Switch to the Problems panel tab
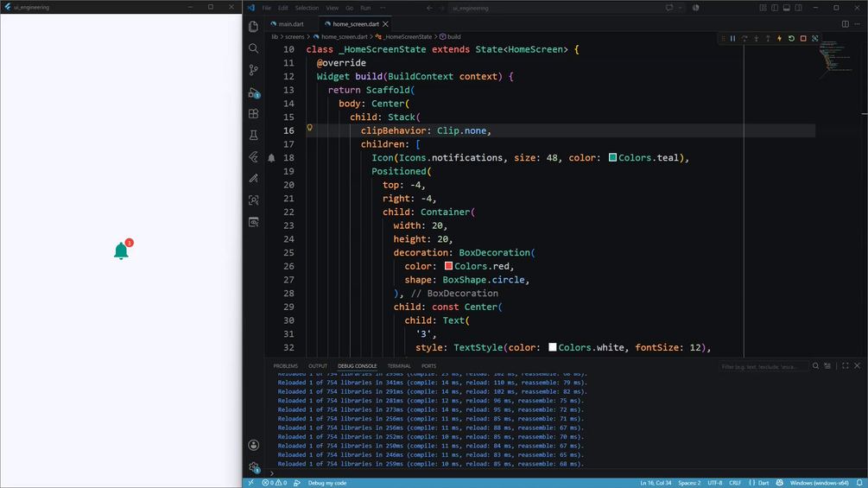The width and height of the screenshot is (868, 488). pos(285,365)
